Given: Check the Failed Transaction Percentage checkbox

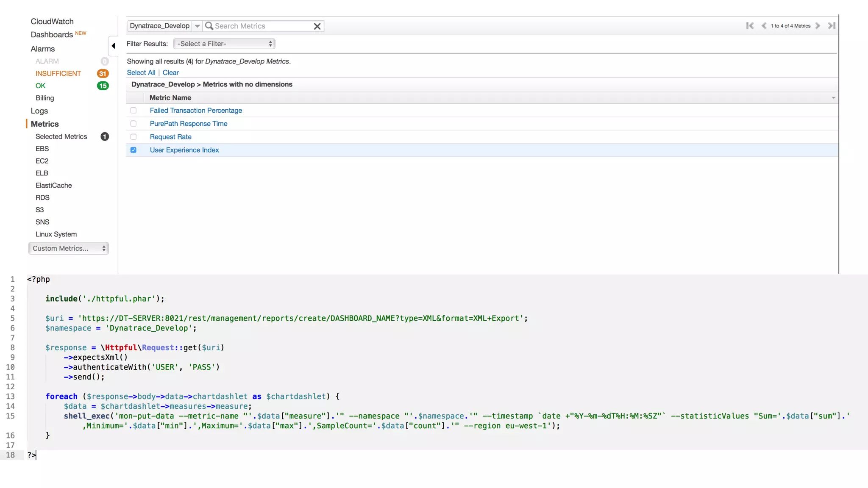Looking at the screenshot, I should [x=134, y=111].
